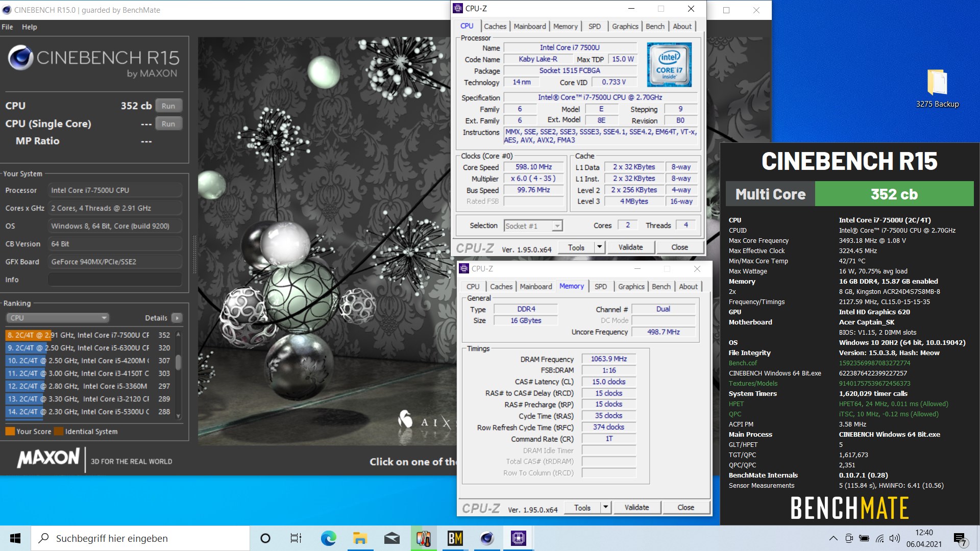Open the Windows Start menu
Viewport: 980px width, 551px height.
coord(15,538)
